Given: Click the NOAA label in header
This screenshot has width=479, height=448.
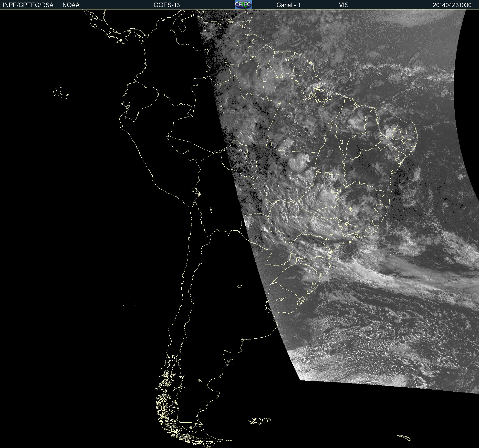Looking at the screenshot, I should coord(71,5).
